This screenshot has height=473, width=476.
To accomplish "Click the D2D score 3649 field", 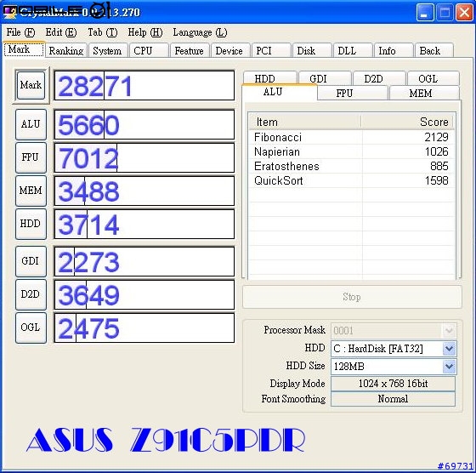I will 144,294.
